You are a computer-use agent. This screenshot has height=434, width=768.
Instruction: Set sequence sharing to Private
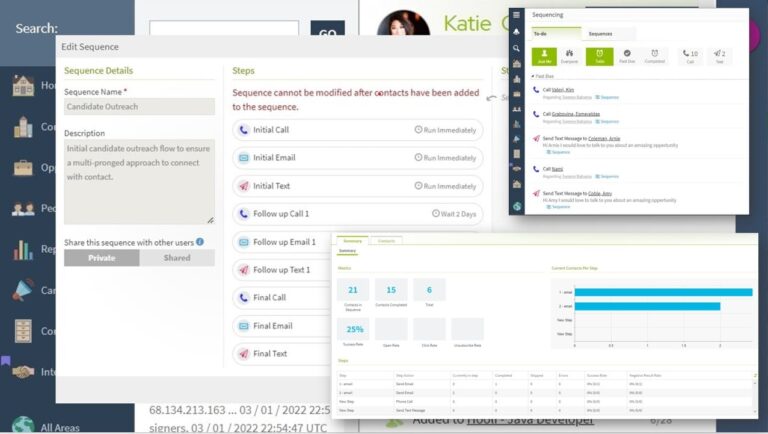102,258
